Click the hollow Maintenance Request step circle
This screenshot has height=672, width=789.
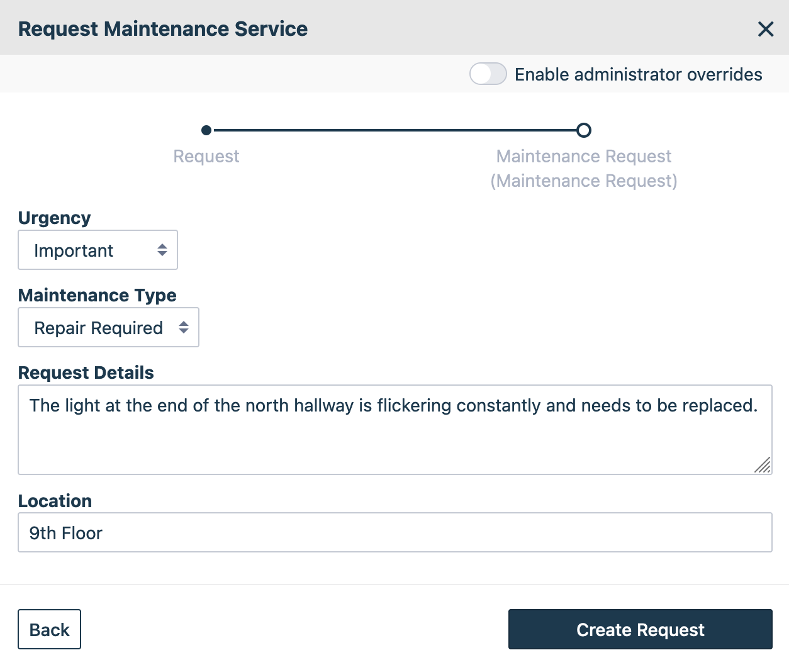[x=583, y=130]
